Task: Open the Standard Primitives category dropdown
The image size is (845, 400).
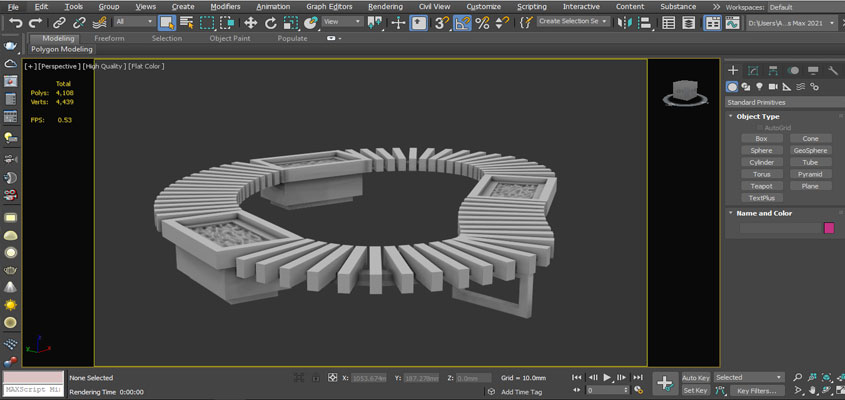Action: coord(784,102)
